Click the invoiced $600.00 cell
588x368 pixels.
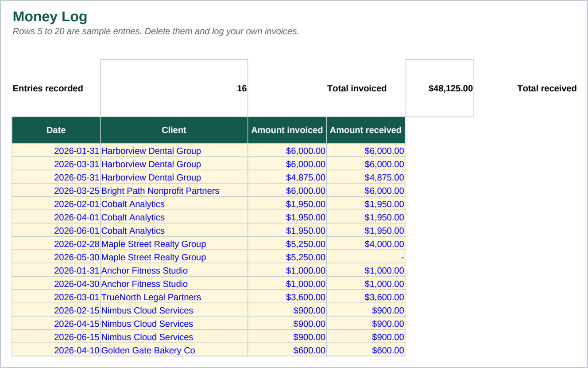point(287,350)
